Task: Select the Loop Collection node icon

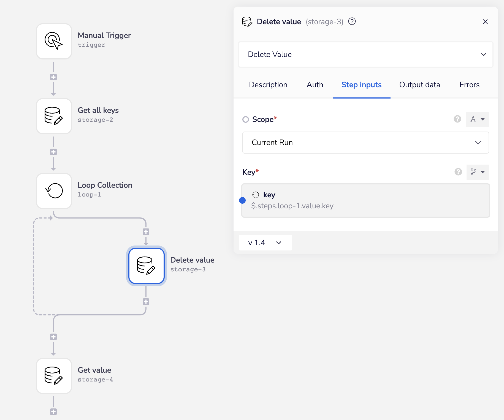Action: (x=54, y=191)
